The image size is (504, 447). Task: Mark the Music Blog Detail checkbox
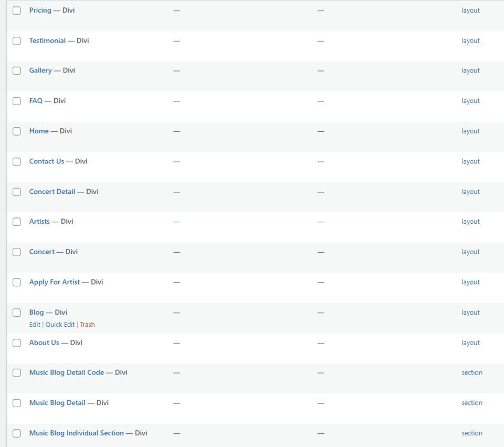(x=17, y=403)
